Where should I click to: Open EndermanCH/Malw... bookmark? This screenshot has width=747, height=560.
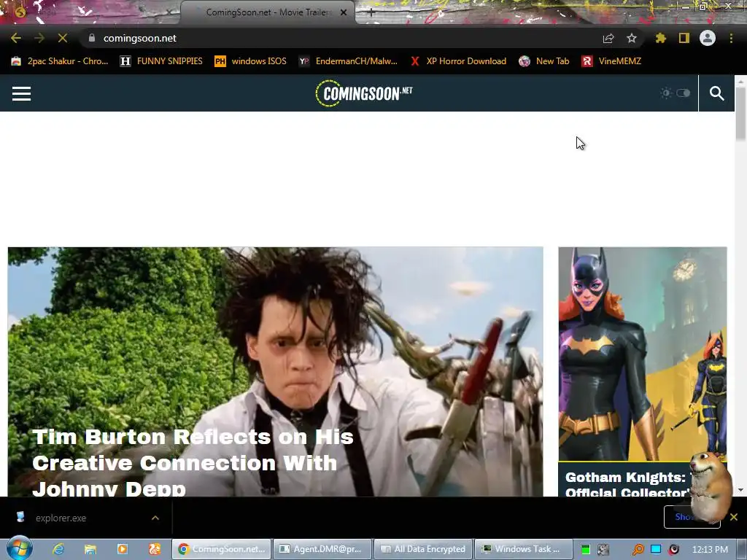pyautogui.click(x=348, y=61)
